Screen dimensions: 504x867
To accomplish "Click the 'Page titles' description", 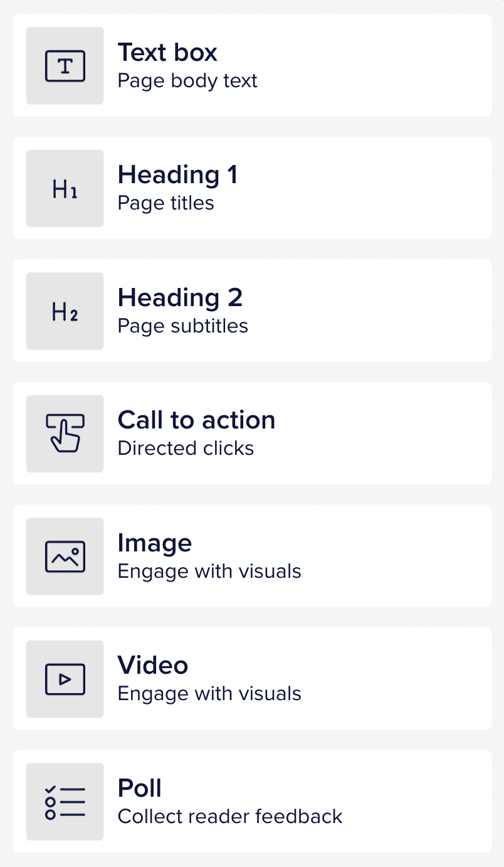I will (x=165, y=203).
